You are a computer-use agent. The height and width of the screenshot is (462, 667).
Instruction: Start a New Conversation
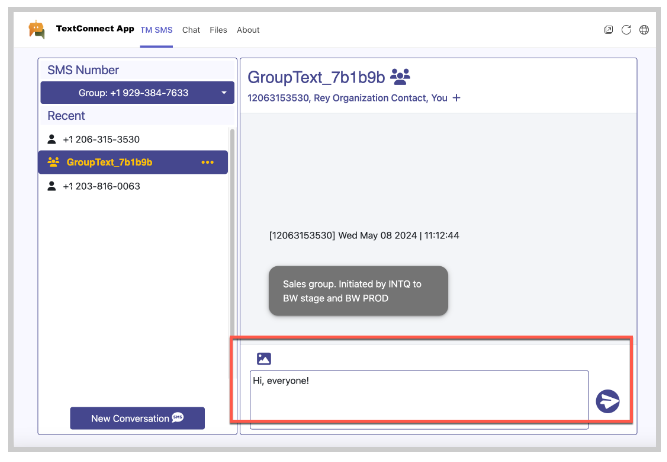(137, 418)
